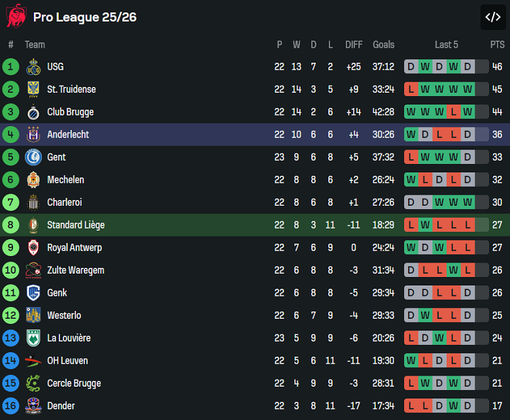The image size is (510, 420).
Task: Click the DIFF column header
Action: (354, 44)
